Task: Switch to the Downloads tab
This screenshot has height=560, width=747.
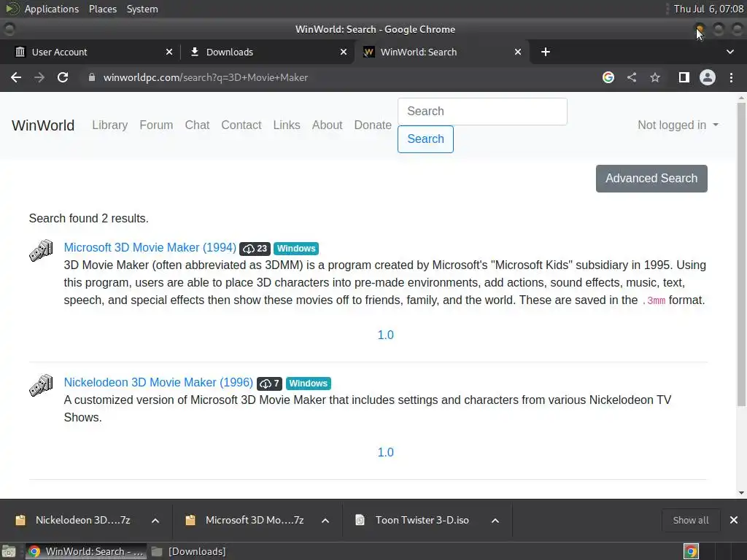Action: [x=267, y=52]
